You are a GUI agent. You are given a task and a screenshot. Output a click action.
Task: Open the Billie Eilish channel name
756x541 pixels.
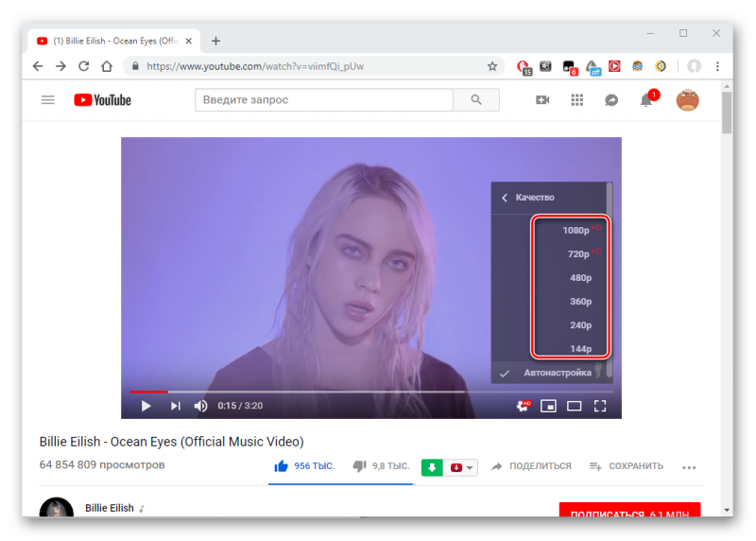tap(110, 508)
